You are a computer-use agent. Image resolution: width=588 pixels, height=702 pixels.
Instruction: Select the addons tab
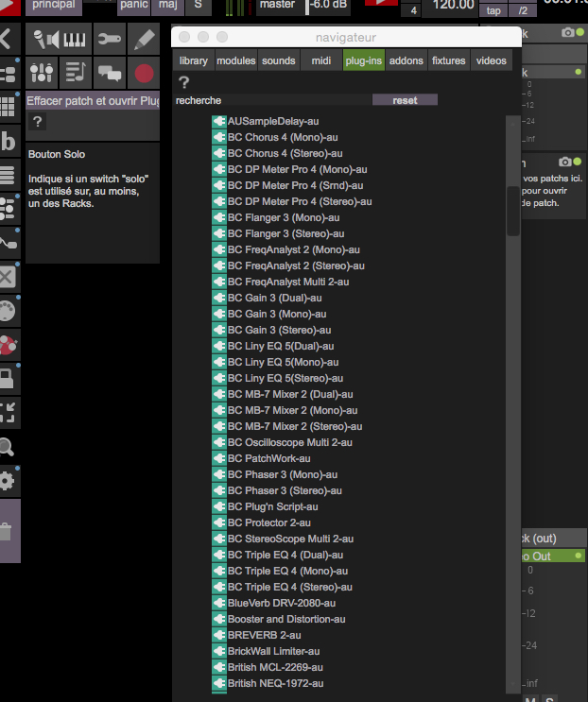pyautogui.click(x=406, y=60)
